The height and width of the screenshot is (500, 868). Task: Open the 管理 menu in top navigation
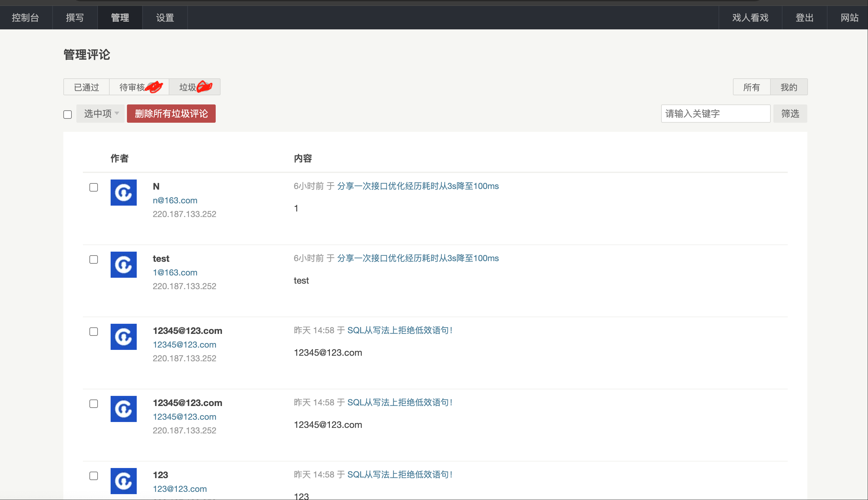[120, 18]
